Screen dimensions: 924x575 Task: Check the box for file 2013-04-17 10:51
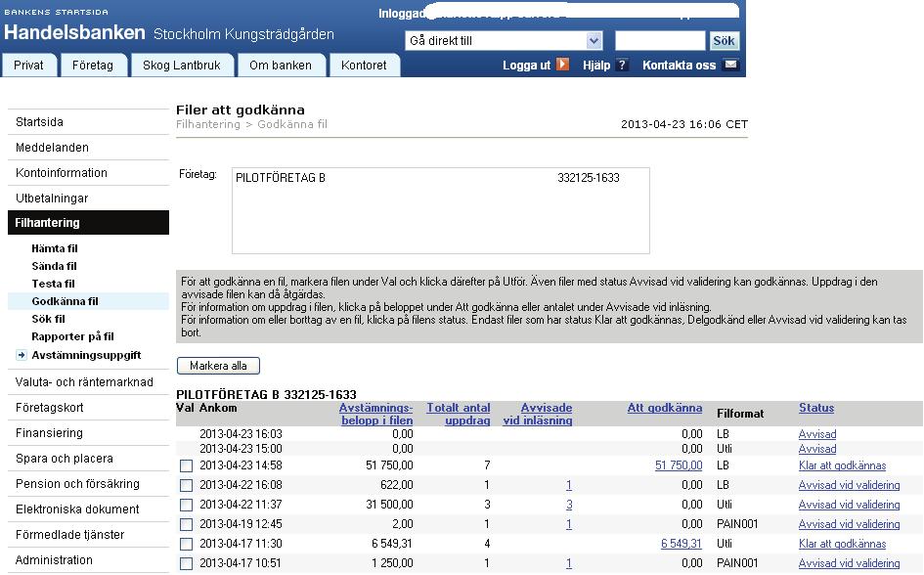coord(186,563)
